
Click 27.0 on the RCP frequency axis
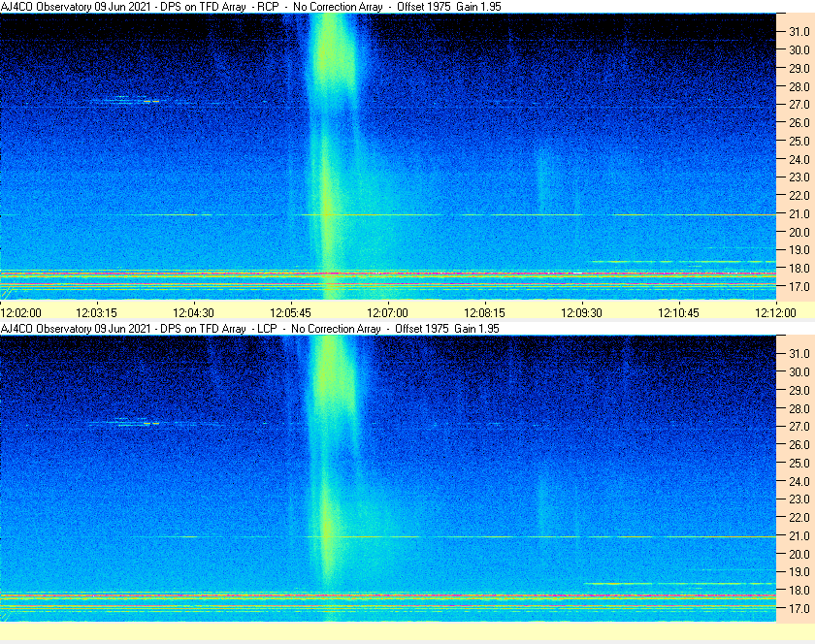pyautogui.click(x=799, y=105)
